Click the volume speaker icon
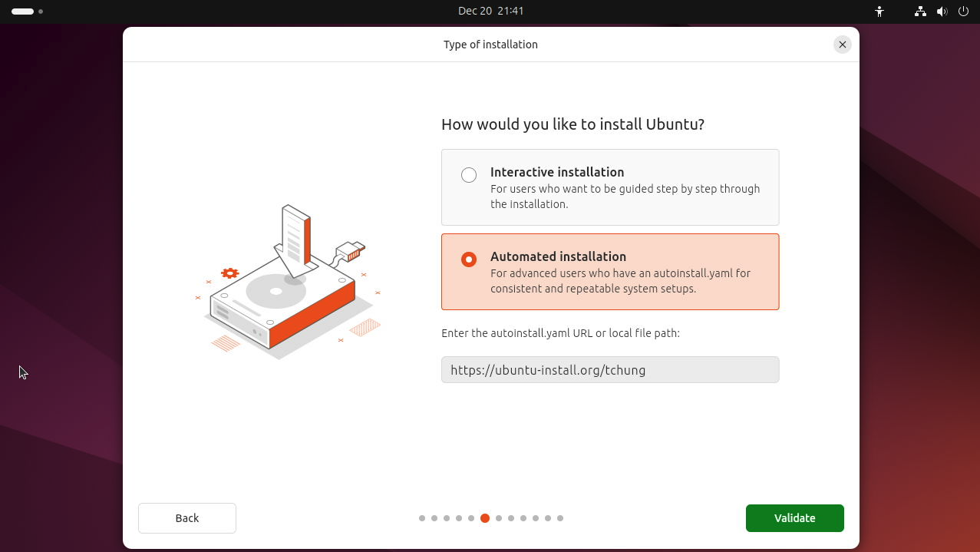The image size is (980, 552). pos(942,12)
